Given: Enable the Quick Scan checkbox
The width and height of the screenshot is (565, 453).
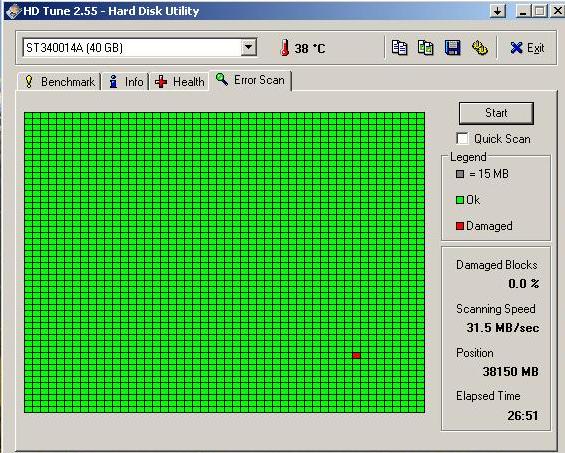Looking at the screenshot, I should (x=462, y=138).
